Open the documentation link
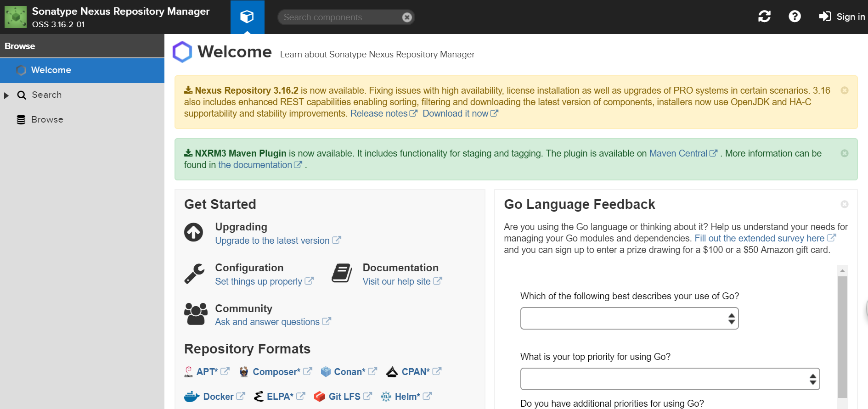This screenshot has height=409, width=868. click(x=255, y=165)
